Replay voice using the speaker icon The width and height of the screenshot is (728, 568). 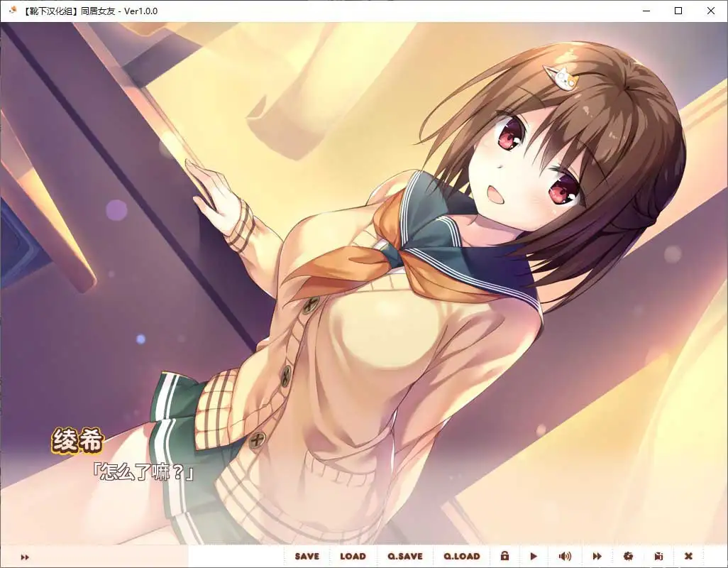[x=565, y=556]
